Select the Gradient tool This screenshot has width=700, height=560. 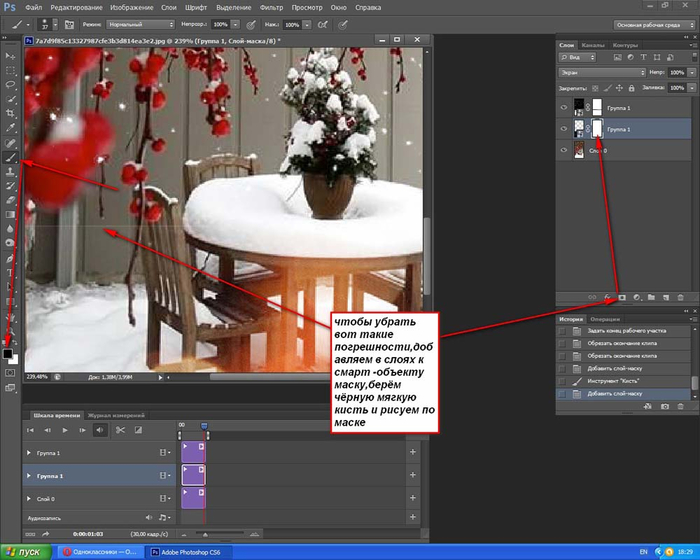click(x=10, y=214)
